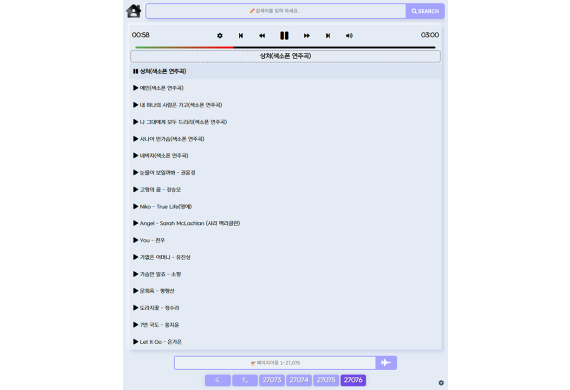Open the bottom-right settings gear
Viewport: 570px width, 390px height.
pos(441,383)
